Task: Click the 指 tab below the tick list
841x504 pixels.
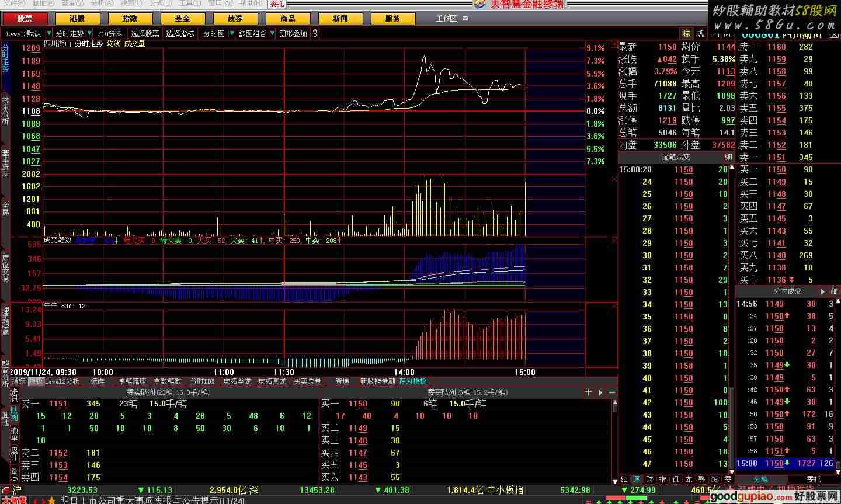Action: (x=662, y=479)
